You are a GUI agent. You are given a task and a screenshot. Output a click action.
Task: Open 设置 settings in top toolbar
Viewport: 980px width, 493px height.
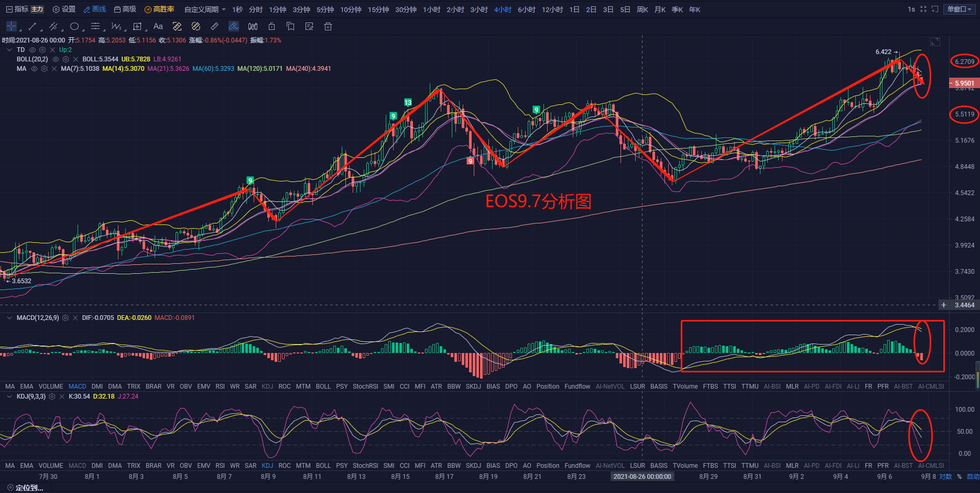click(64, 9)
